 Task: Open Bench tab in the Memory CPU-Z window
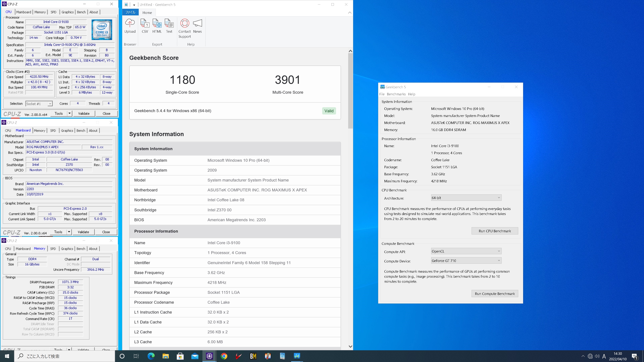click(x=81, y=249)
